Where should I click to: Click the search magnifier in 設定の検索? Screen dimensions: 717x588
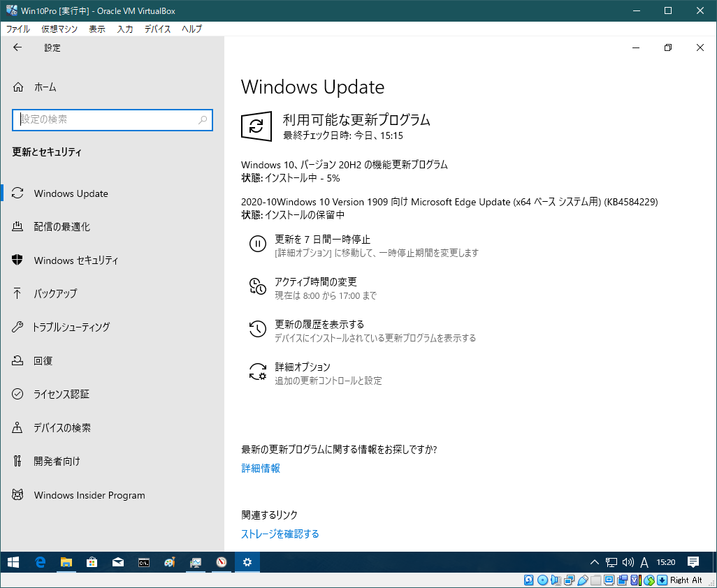click(x=203, y=119)
